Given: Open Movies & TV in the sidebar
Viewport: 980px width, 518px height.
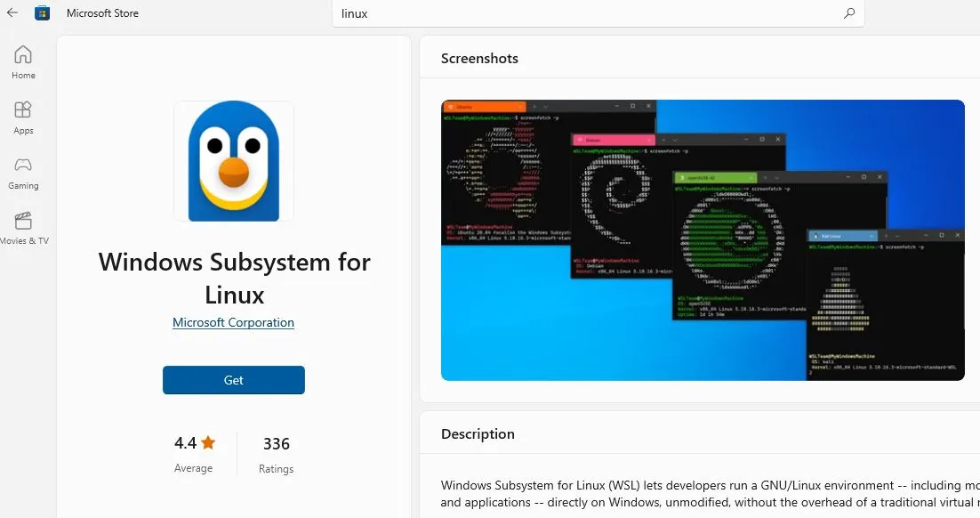Looking at the screenshot, I should 24,228.
